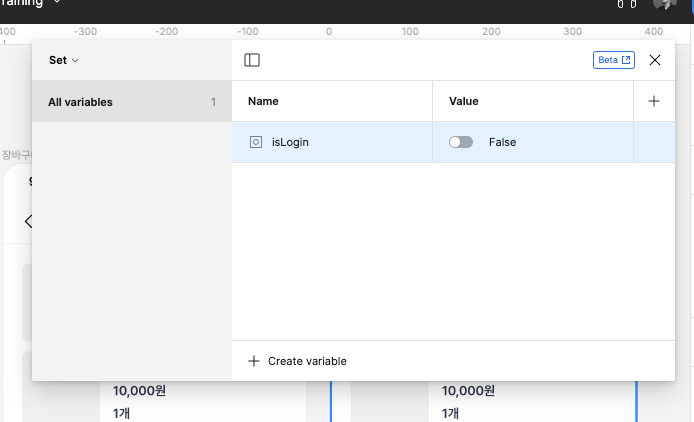Select the isLogin variable name

(x=290, y=142)
